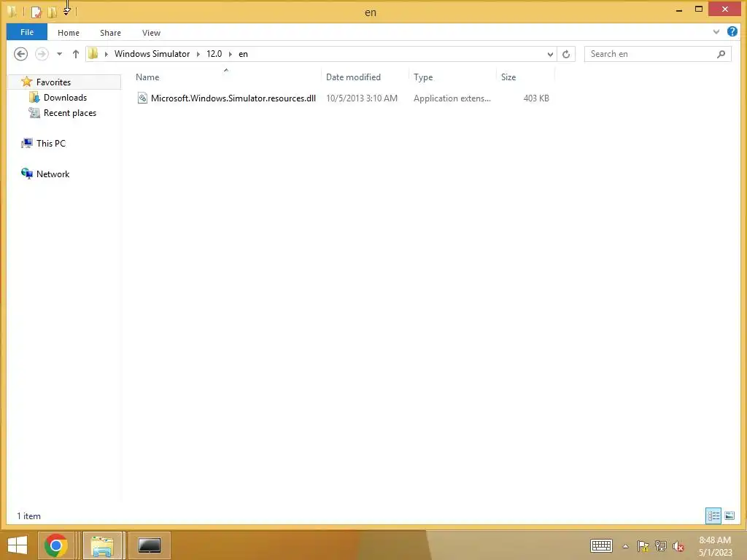Screen dimensions: 747x560
Task: Click 12.0 in the address breadcrumb
Action: click(214, 54)
